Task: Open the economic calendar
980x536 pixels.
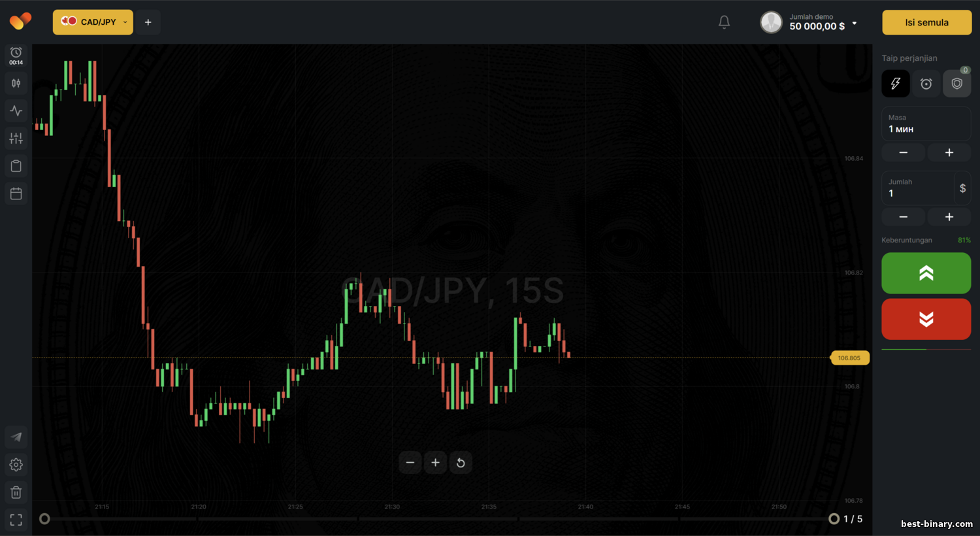Action: coord(16,193)
